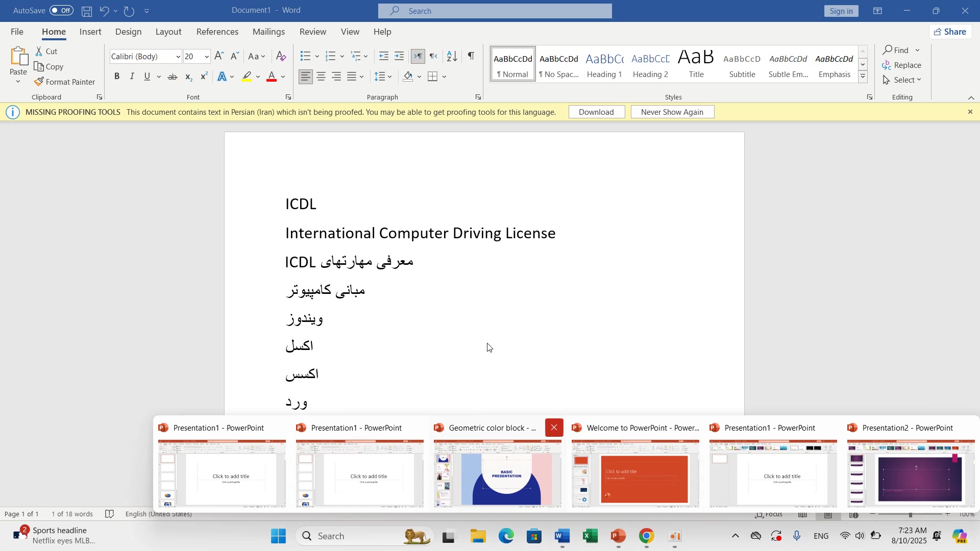Click the Save icon in title bar
Image resolution: width=980 pixels, height=551 pixels.
coord(87,11)
